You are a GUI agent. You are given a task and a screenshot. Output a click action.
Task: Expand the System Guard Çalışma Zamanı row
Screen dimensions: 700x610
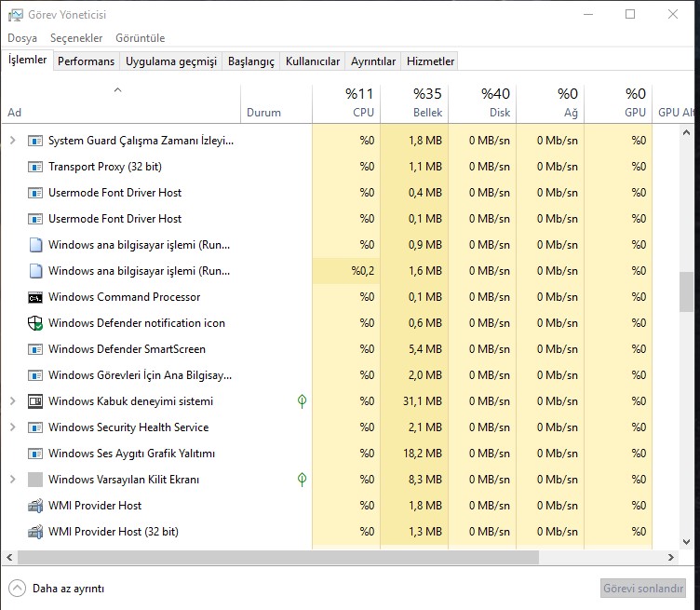pos(12,141)
